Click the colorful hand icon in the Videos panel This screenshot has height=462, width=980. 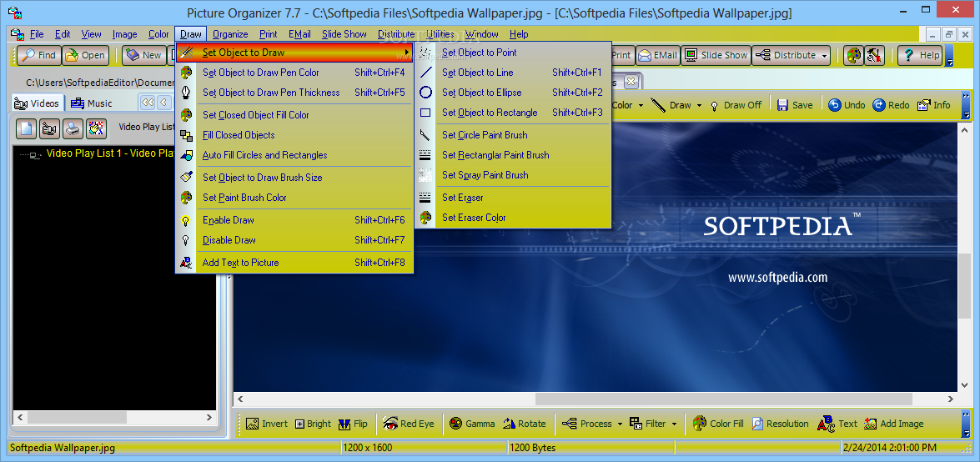tap(96, 128)
